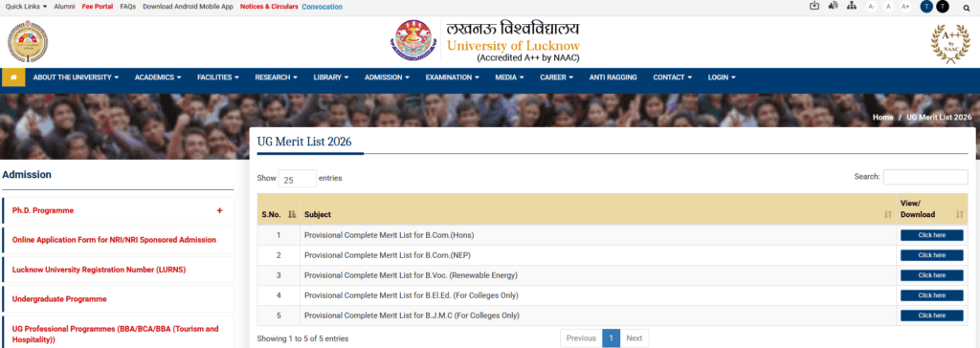980x348 pixels.
Task: Open Fee Portal link
Action: 98,7
